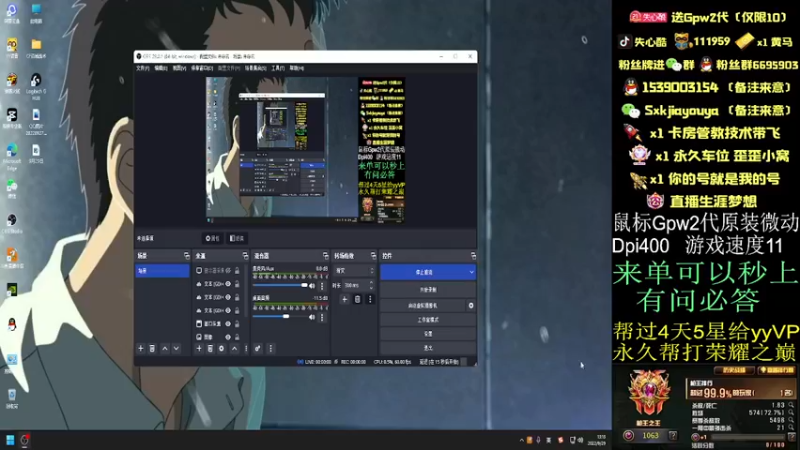Click the 属性 properties button above docks

click(212, 238)
